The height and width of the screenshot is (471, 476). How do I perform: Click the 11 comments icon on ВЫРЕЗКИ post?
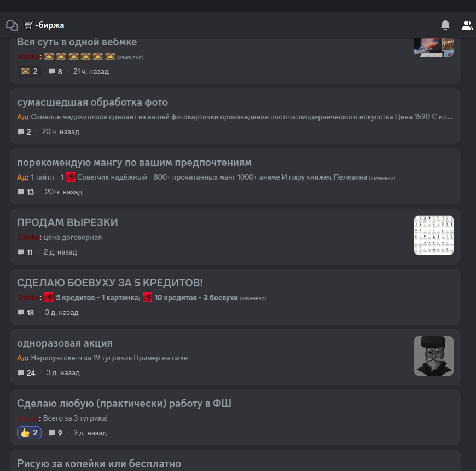click(x=21, y=252)
